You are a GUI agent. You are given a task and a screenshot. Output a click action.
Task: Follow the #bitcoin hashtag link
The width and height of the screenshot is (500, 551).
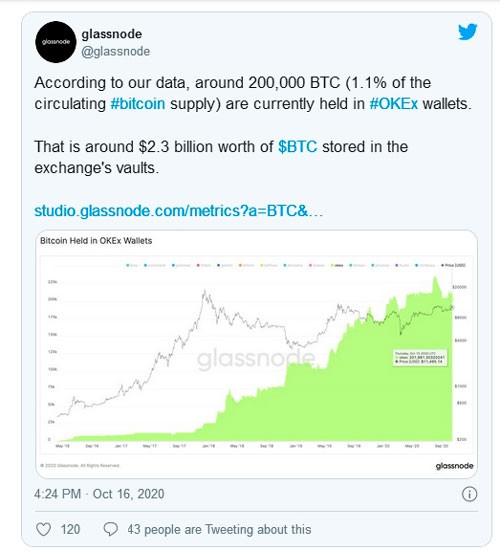tap(138, 104)
